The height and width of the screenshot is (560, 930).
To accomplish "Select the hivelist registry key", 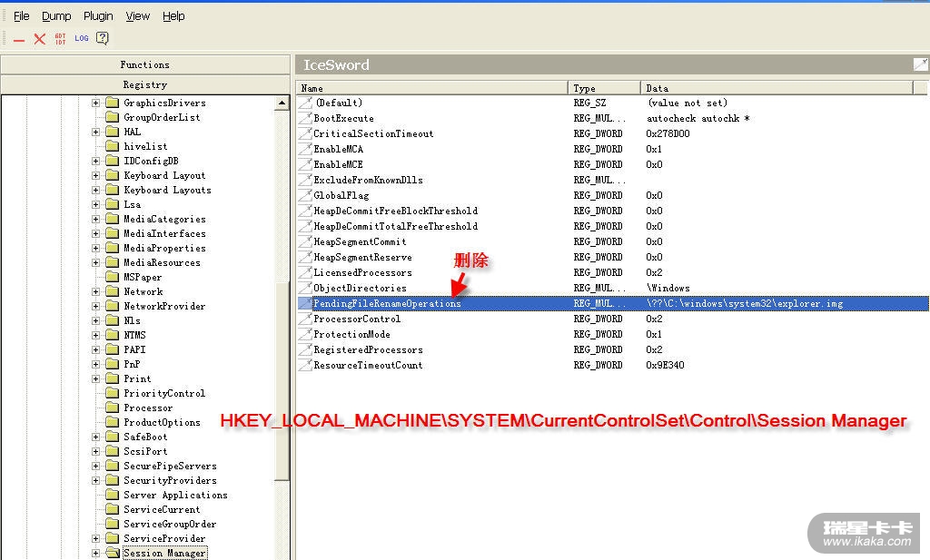I will (x=145, y=147).
